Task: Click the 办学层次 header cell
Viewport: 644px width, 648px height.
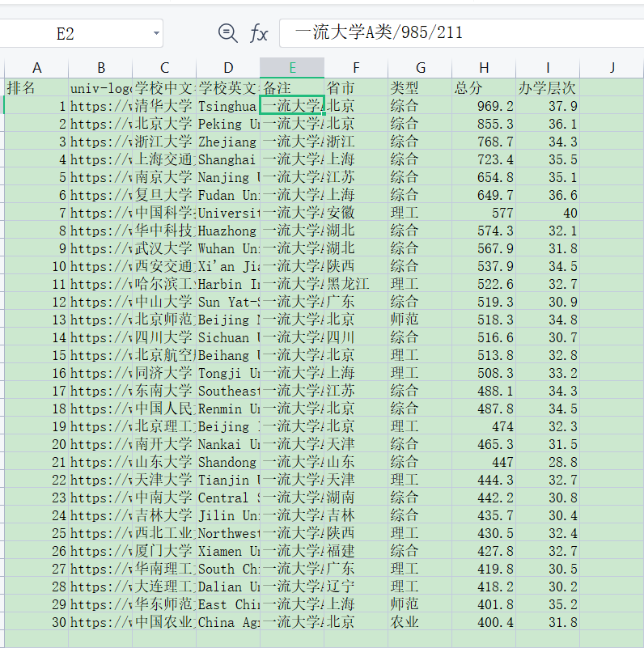Action: coord(548,87)
